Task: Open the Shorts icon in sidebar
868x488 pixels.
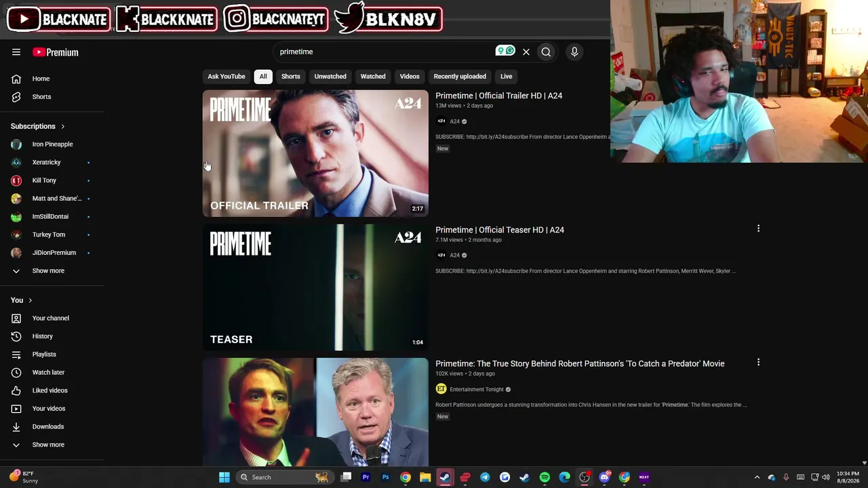Action: [x=16, y=97]
